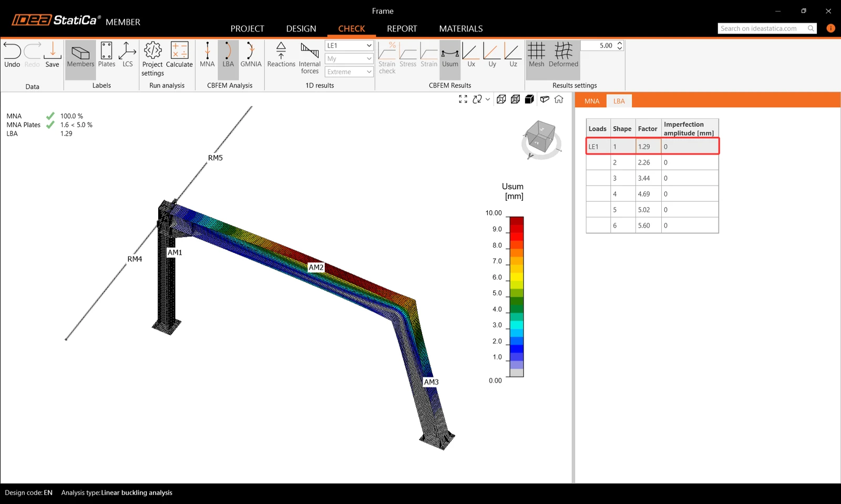This screenshot has height=504, width=841.
Task: Select the solid view icon
Action: (530, 99)
